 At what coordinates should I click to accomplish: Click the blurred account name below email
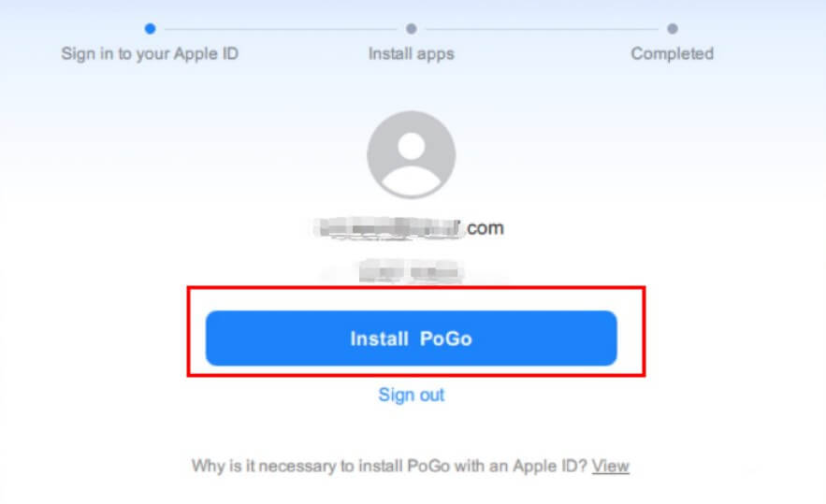pyautogui.click(x=411, y=271)
